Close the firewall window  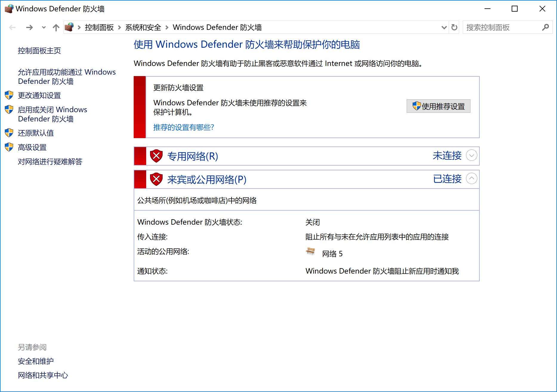pos(542,9)
